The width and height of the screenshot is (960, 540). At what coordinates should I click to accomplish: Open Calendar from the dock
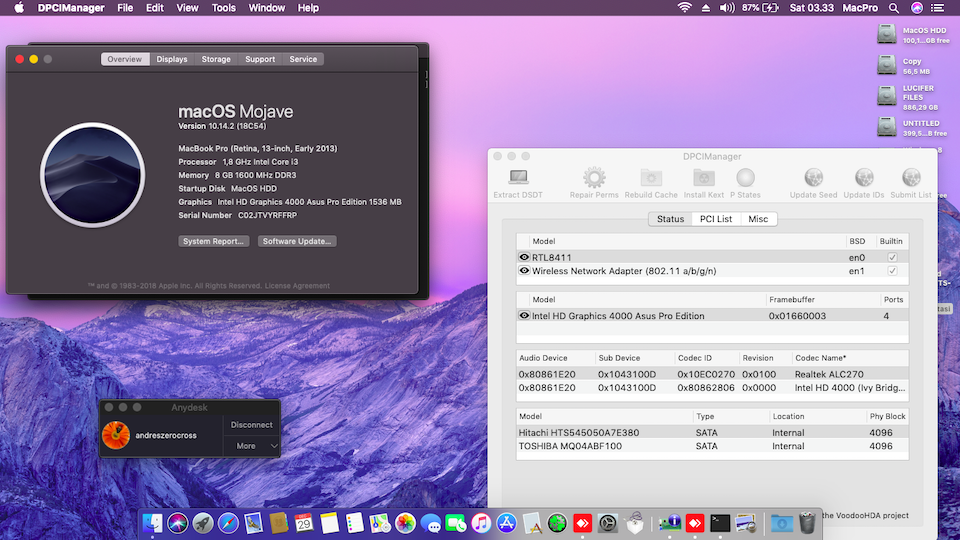[x=304, y=523]
